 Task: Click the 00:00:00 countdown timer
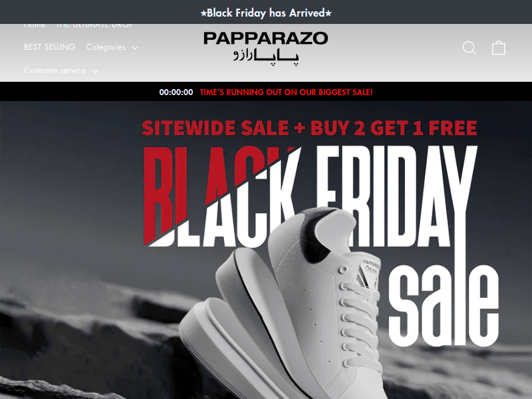tap(176, 92)
